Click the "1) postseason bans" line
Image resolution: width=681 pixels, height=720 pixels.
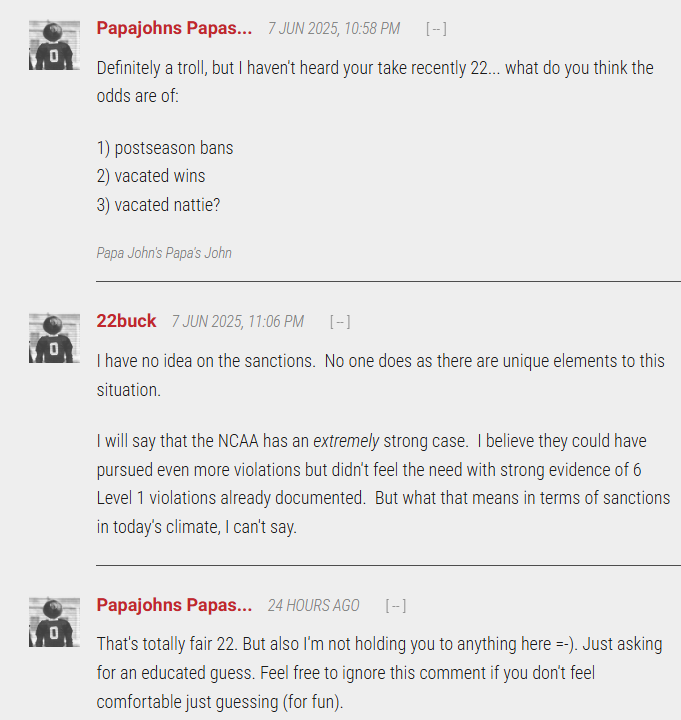click(x=165, y=148)
